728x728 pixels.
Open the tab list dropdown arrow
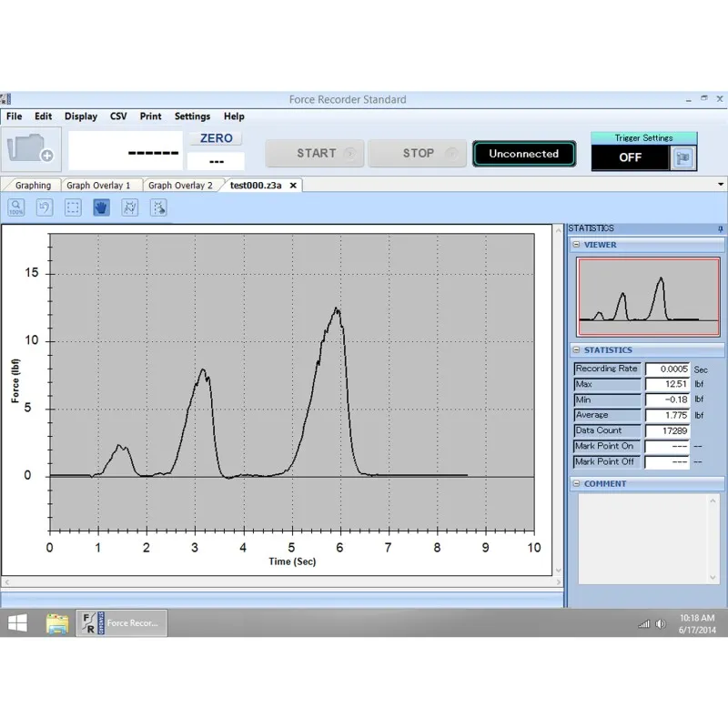tap(720, 185)
